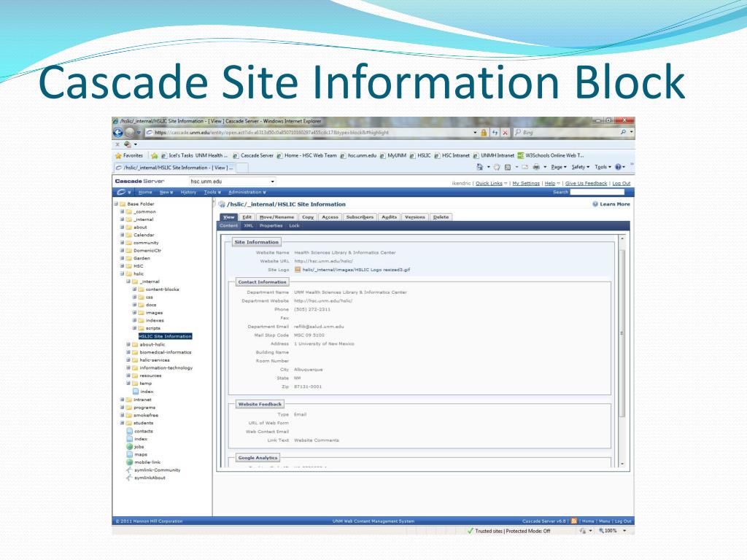The image size is (747, 560).
Task: Expand the content-blocks folder node
Action: pyautogui.click(x=134, y=289)
